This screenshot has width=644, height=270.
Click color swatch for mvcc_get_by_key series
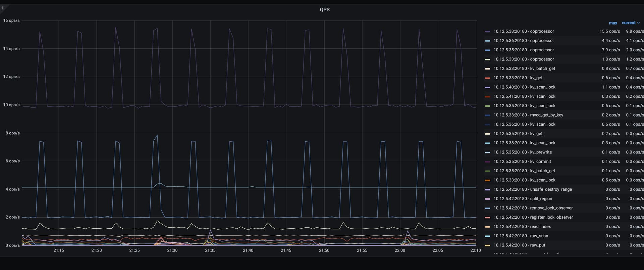tap(487, 115)
